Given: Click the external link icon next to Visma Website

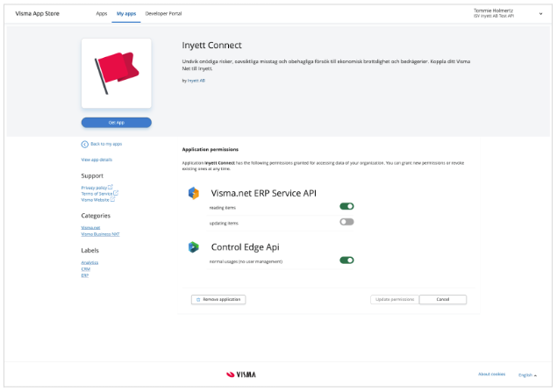Looking at the screenshot, I should click(x=112, y=200).
